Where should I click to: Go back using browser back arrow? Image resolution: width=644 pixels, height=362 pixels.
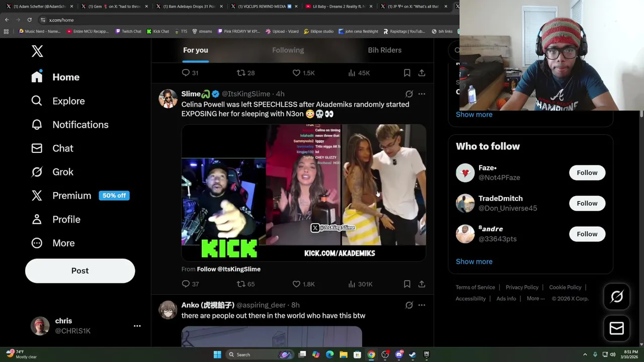pyautogui.click(x=7, y=20)
